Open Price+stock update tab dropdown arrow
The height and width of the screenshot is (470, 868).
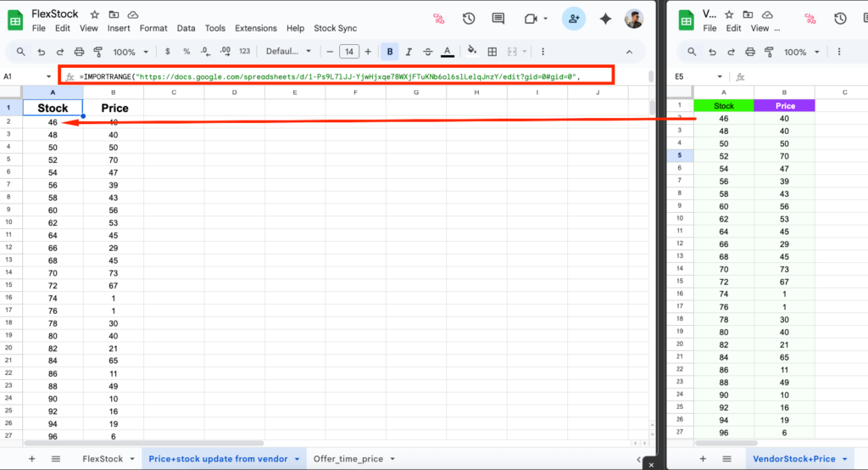(297, 459)
